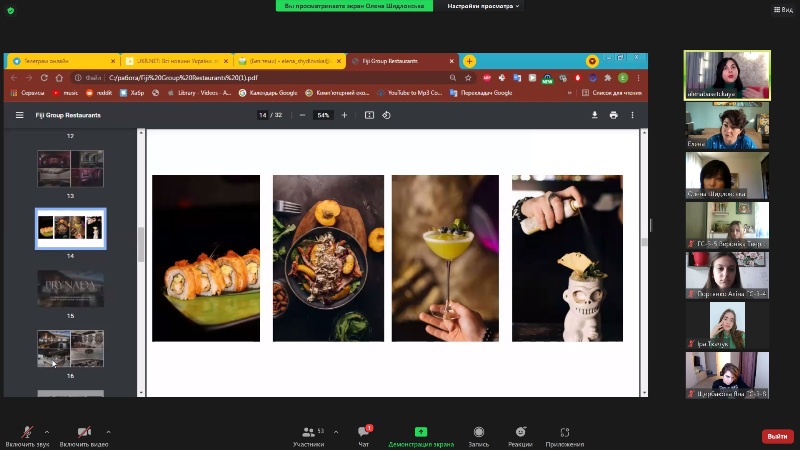This screenshot has height=450, width=800.
Task: Open Zoom Participants panel
Action: tap(309, 437)
